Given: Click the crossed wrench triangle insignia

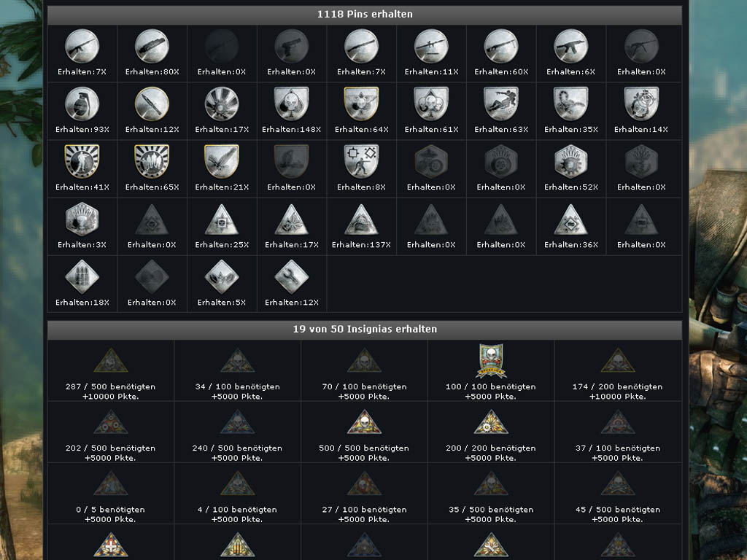Looking at the screenshot, I should [x=491, y=545].
